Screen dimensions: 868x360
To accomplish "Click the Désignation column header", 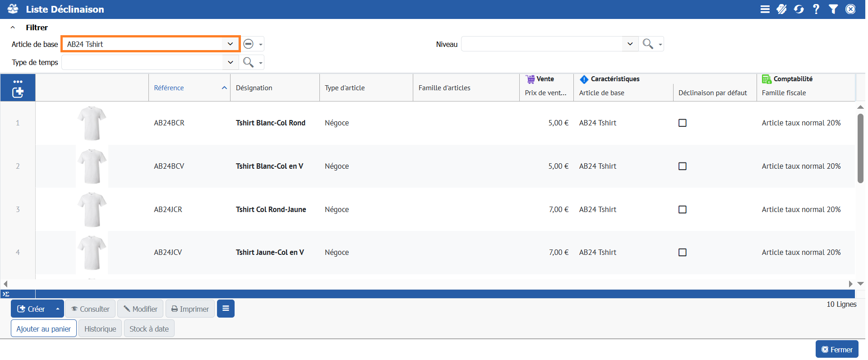I will [x=254, y=88].
